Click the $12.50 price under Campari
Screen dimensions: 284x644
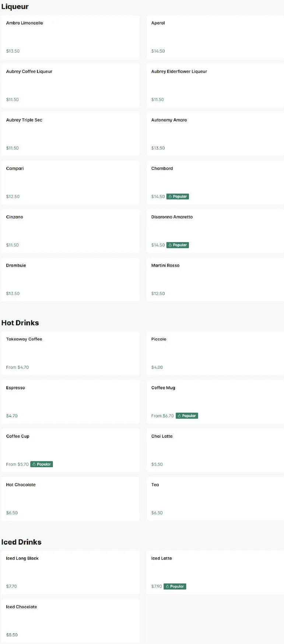tap(13, 196)
